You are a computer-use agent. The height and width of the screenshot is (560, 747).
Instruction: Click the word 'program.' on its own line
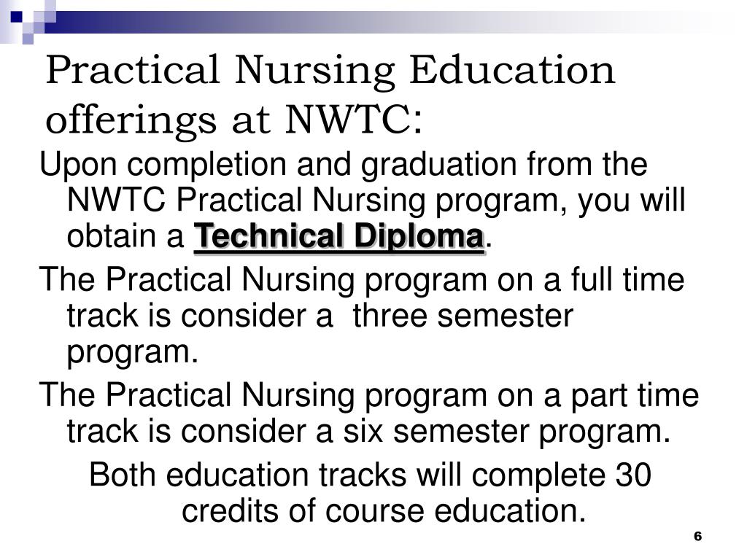click(133, 353)
